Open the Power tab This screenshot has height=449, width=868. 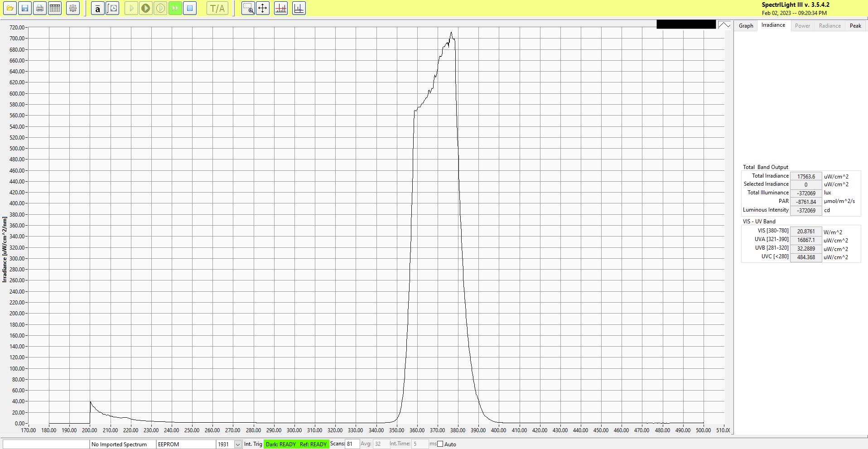point(802,26)
